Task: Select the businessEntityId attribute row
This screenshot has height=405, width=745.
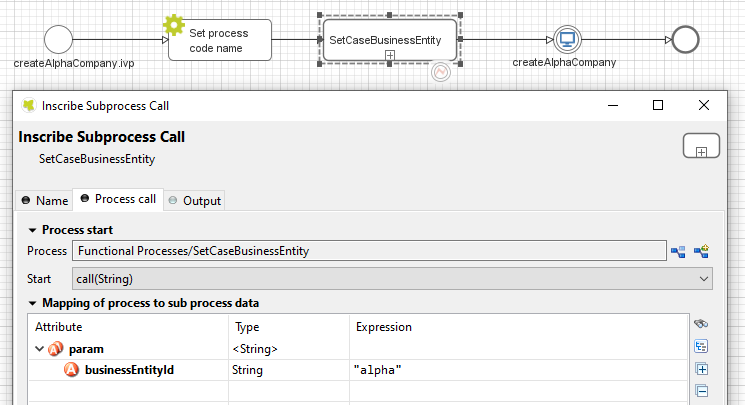Action: (x=358, y=370)
